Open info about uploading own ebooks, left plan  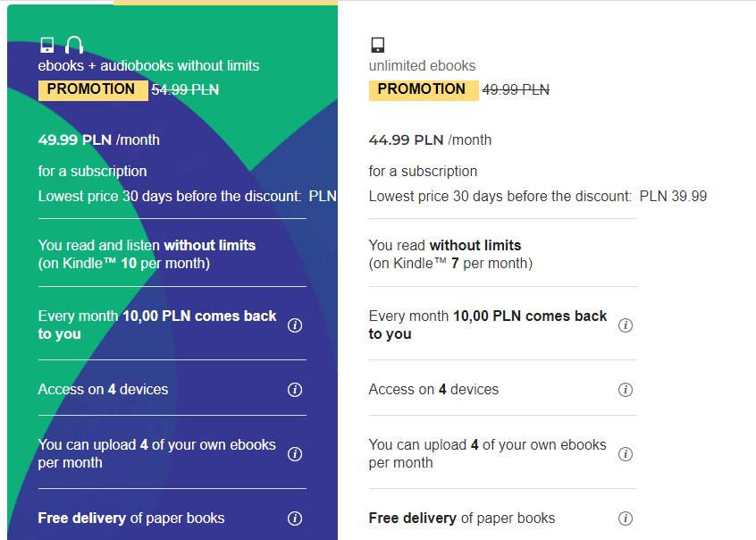295,454
